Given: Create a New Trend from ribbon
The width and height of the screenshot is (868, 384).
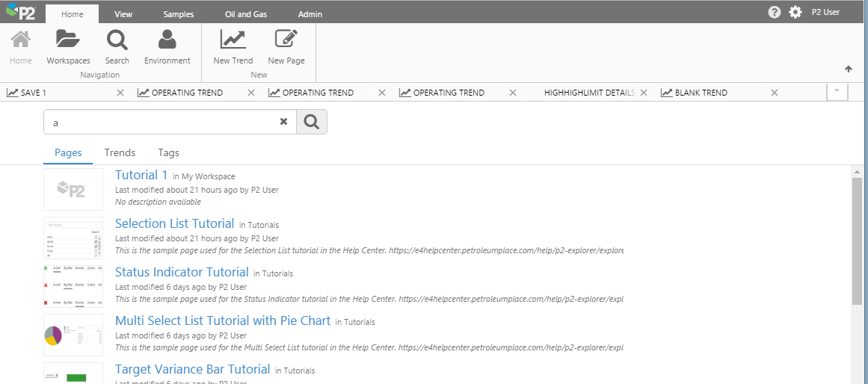Looking at the screenshot, I should pyautogui.click(x=233, y=40).
